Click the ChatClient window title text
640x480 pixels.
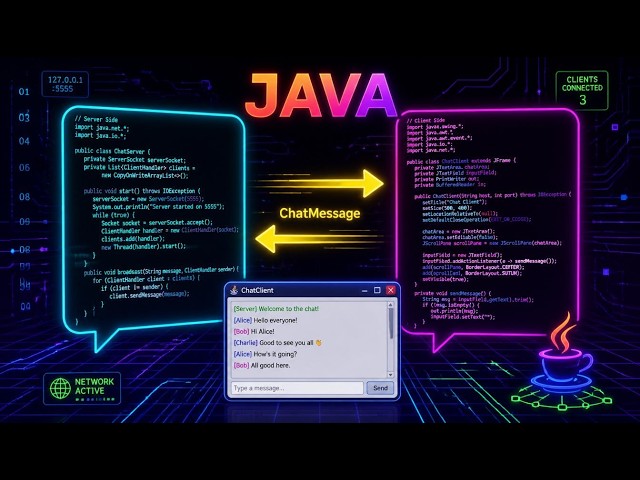(257, 291)
